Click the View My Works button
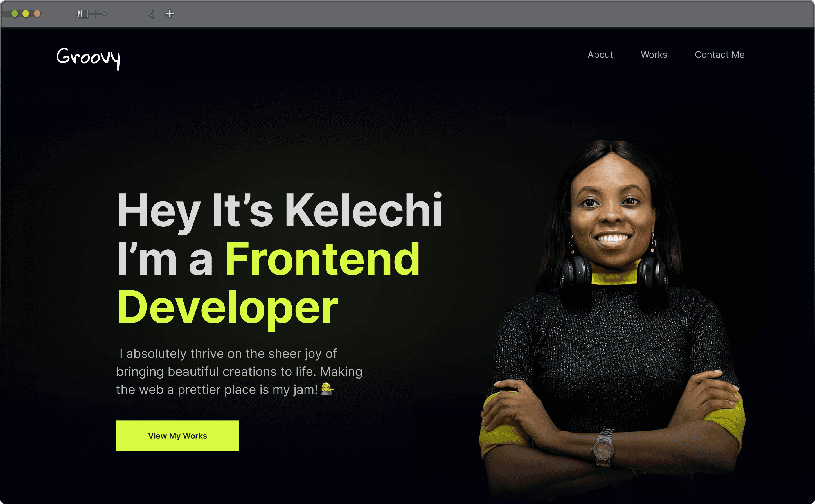The image size is (815, 504). tap(177, 436)
